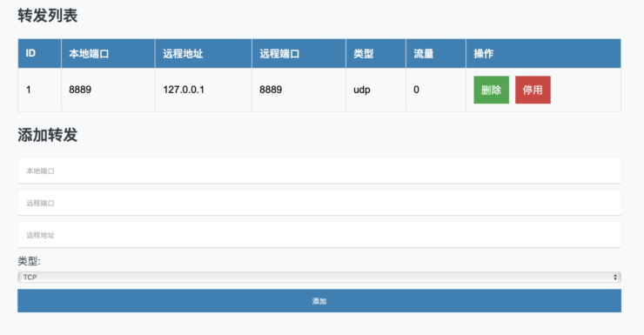
Task: Click the 转发列表 heading
Action: click(x=48, y=16)
